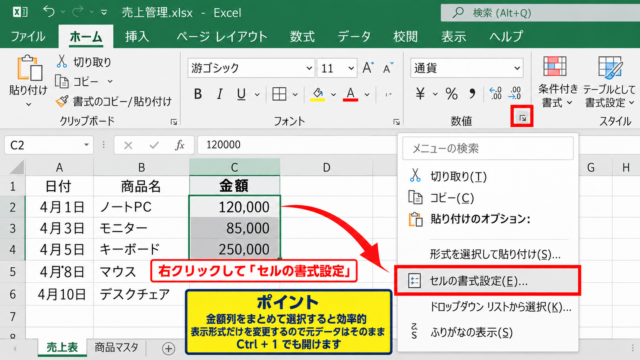
Task: Open the ヘルプ tab
Action: pyautogui.click(x=506, y=37)
